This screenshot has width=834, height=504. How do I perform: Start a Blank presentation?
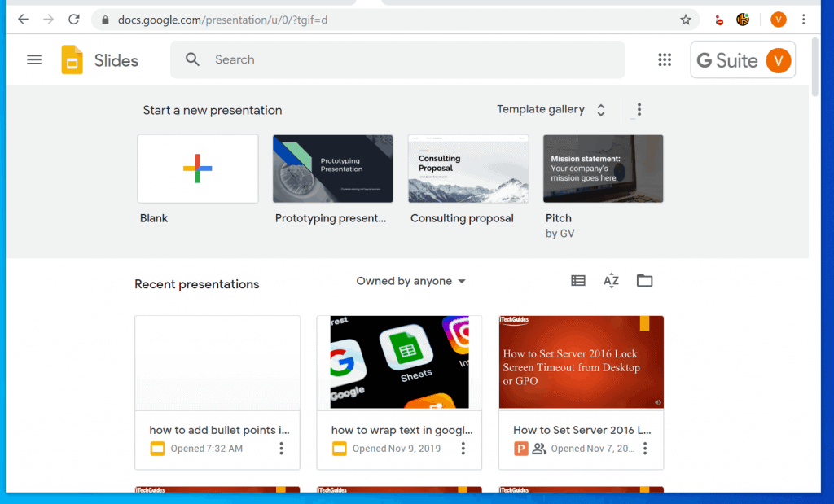click(198, 169)
